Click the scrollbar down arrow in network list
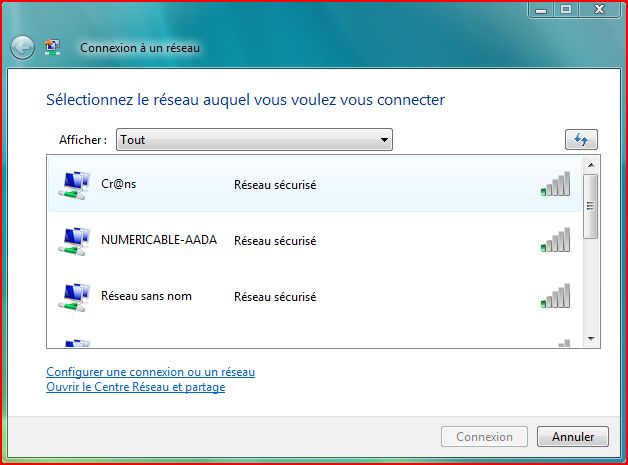Image resolution: width=628 pixels, height=465 pixels. tap(591, 339)
